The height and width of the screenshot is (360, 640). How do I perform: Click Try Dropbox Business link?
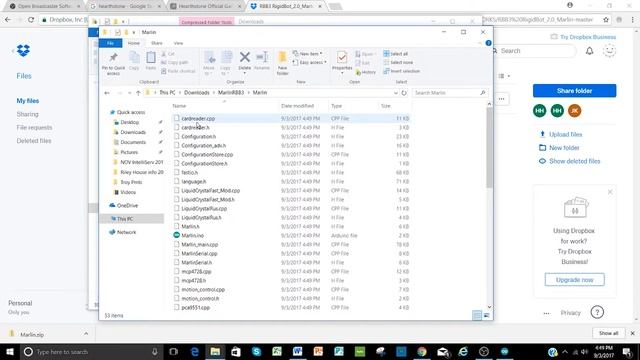pyautogui.click(x=588, y=37)
